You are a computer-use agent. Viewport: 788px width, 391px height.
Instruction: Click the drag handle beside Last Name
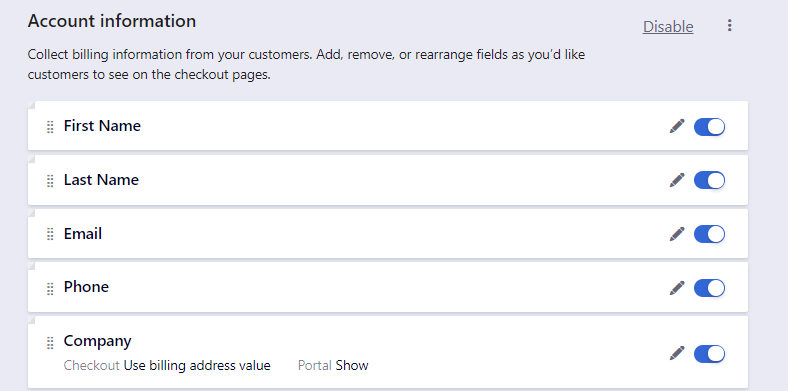point(50,181)
